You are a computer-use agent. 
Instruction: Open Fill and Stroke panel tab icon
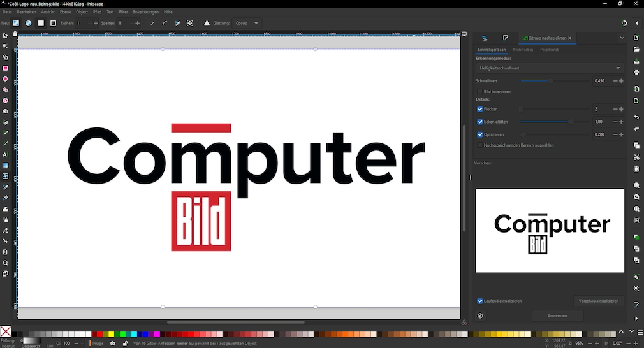[506, 38]
